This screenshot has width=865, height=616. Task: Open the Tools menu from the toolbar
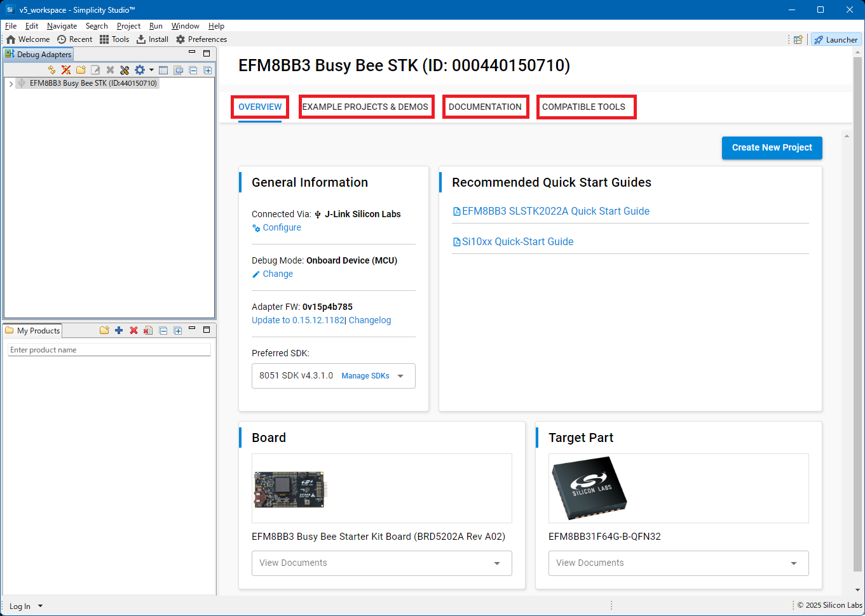click(114, 39)
